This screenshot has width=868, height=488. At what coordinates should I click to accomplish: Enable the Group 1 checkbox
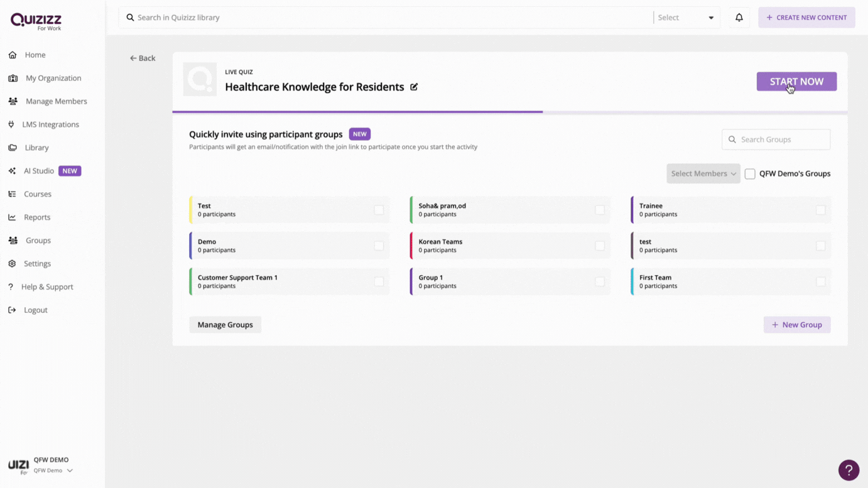600,281
